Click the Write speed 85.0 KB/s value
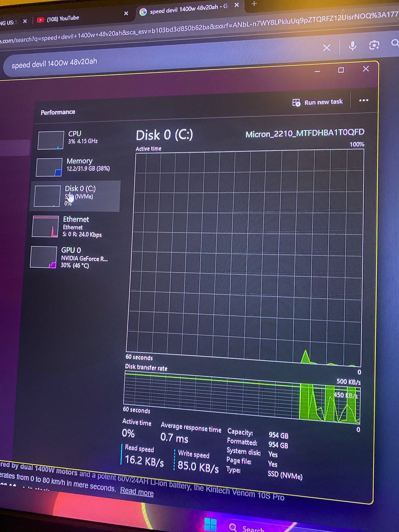This screenshot has height=532, width=399. [198, 466]
